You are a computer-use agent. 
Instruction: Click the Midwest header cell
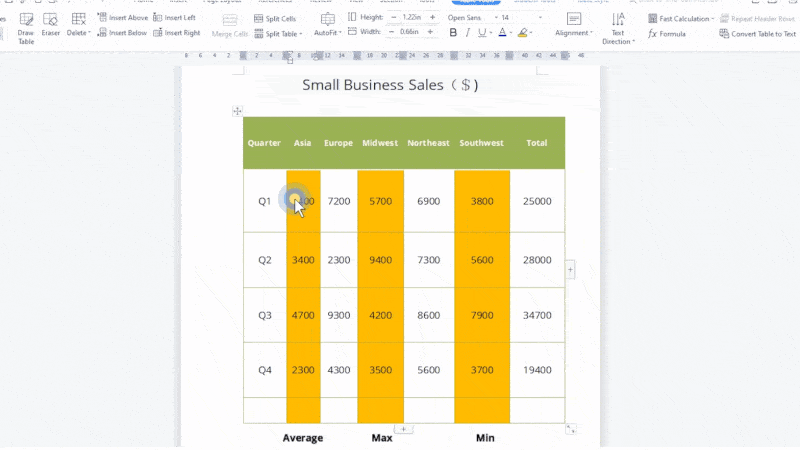pyautogui.click(x=380, y=143)
